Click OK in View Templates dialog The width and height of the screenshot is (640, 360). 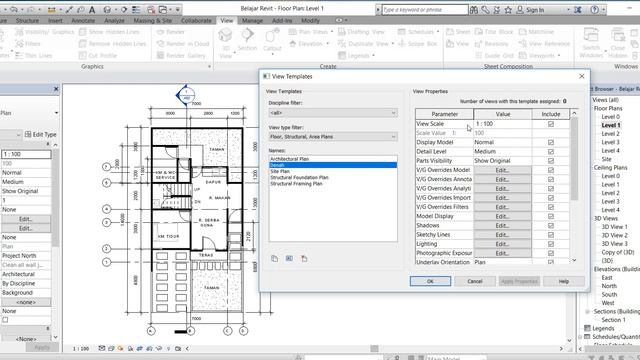430,281
